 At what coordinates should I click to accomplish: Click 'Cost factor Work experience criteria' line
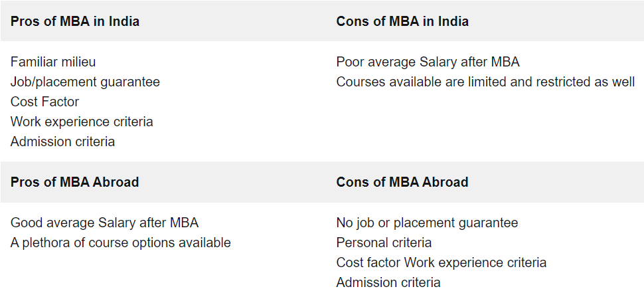(x=441, y=262)
